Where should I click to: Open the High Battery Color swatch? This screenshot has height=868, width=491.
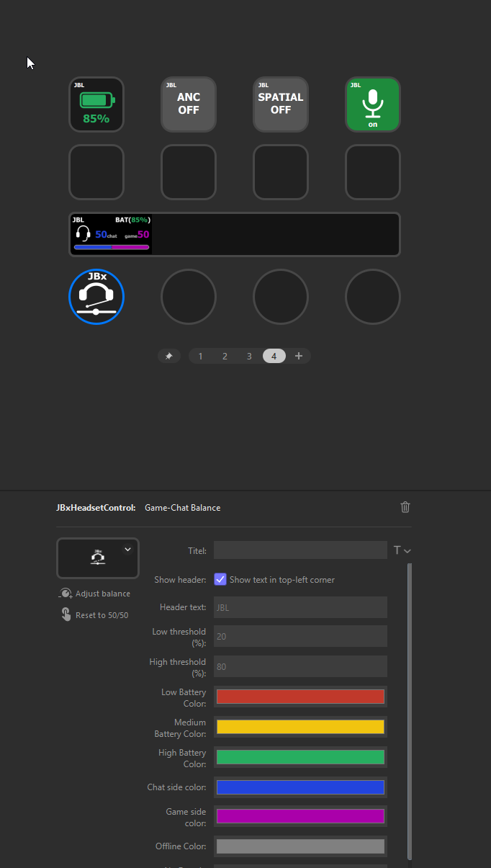300,757
